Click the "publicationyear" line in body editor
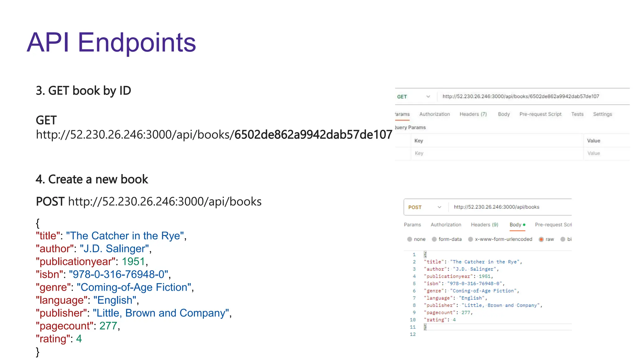This screenshot has height=362, width=644. (458, 276)
